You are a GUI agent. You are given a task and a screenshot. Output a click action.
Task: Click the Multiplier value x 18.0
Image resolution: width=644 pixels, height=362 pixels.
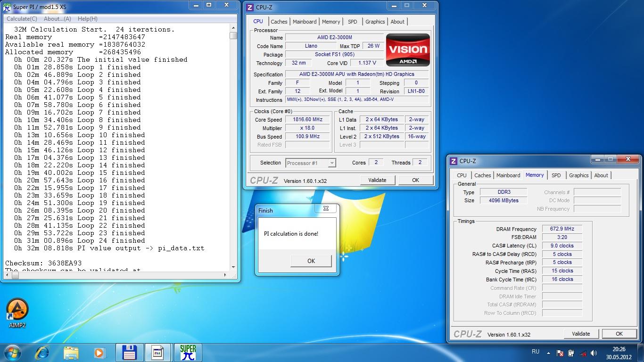point(307,128)
